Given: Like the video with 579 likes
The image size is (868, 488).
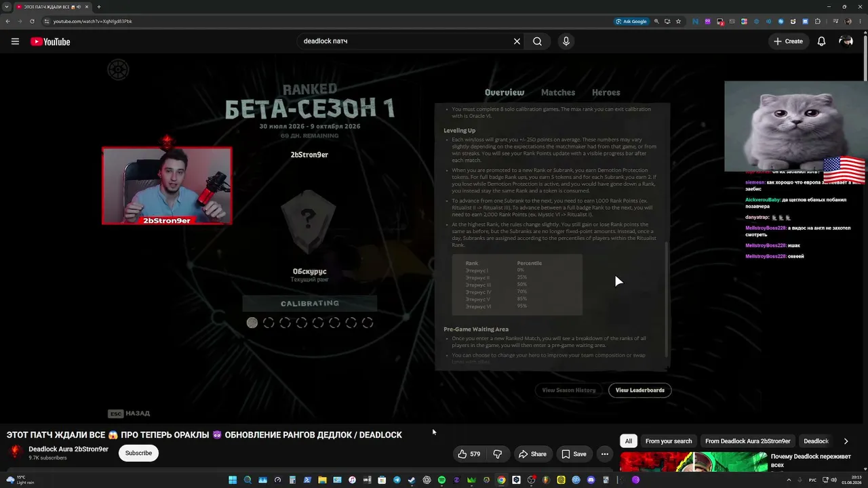Looking at the screenshot, I should click(x=469, y=454).
